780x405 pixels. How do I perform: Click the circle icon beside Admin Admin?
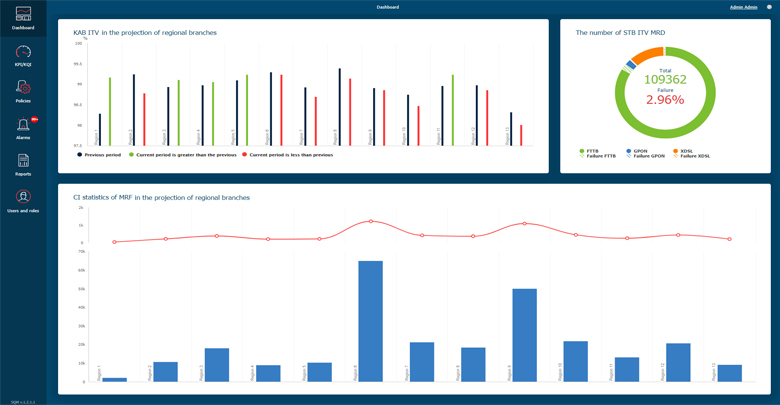(769, 7)
